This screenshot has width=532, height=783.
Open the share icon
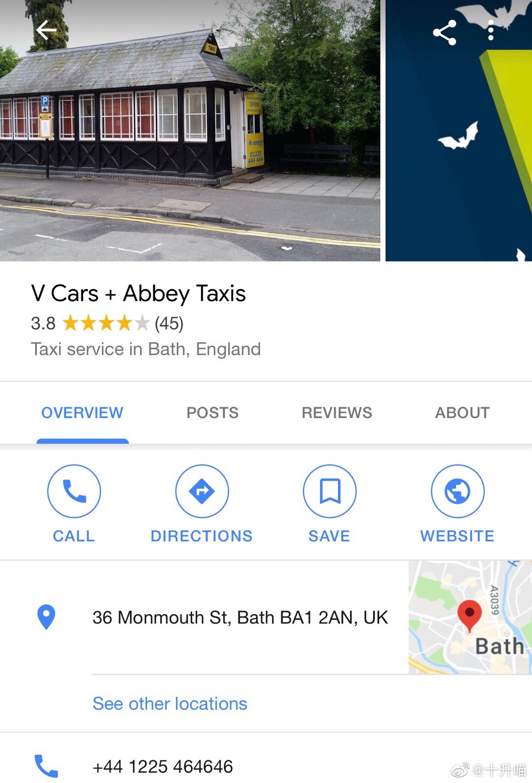(x=444, y=33)
